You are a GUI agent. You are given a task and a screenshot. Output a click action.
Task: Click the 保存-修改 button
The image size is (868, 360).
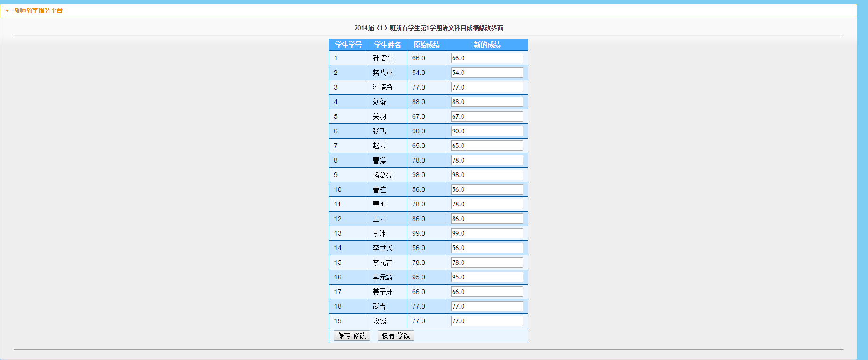coord(352,335)
